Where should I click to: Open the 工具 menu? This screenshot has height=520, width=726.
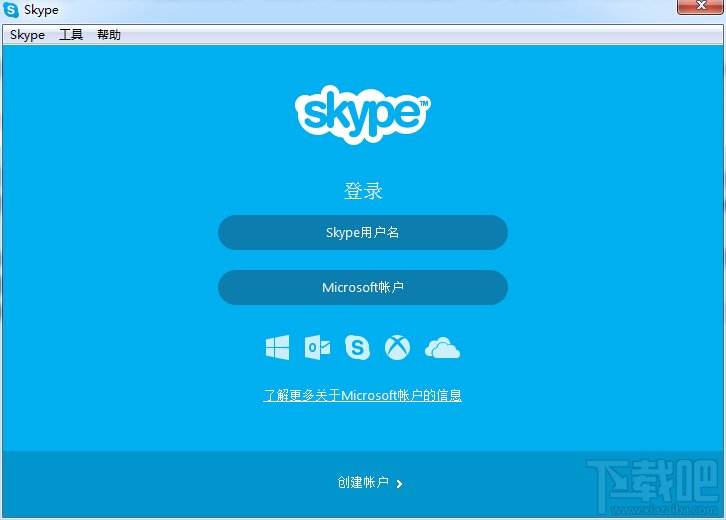pos(71,35)
